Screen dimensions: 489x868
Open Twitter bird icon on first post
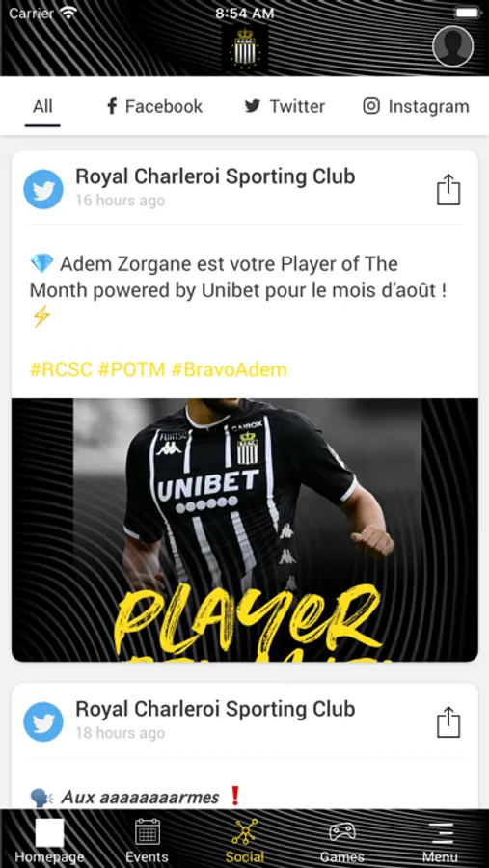click(x=43, y=189)
